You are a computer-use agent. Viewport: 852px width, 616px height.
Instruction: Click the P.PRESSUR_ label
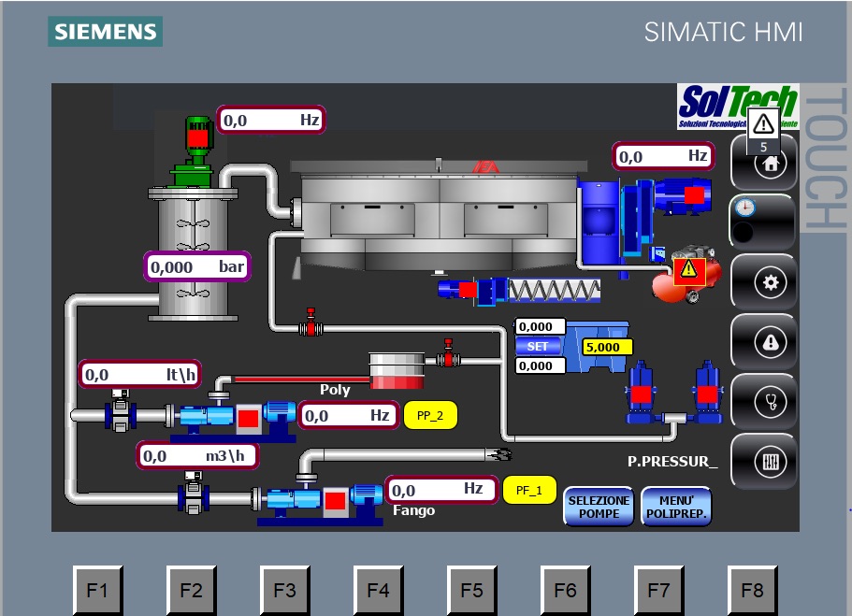672,462
